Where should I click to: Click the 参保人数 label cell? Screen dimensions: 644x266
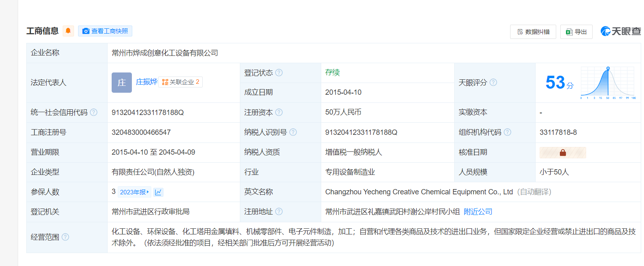tap(67, 192)
